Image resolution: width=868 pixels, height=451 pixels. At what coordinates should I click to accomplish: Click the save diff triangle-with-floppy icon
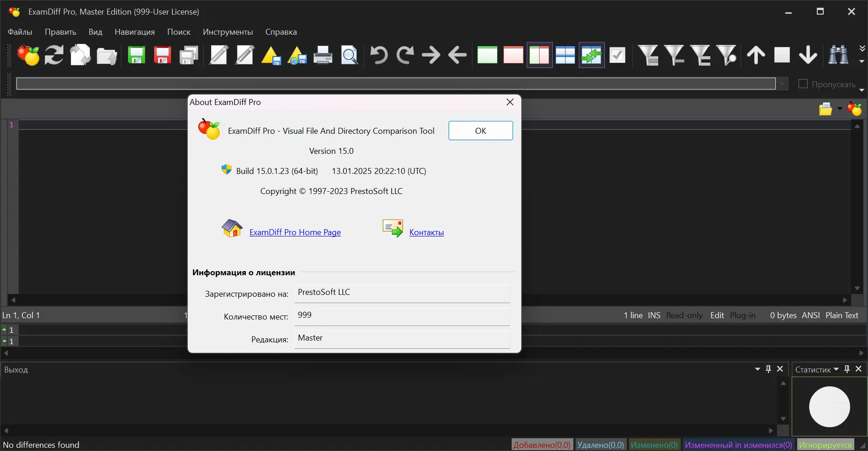coord(271,56)
